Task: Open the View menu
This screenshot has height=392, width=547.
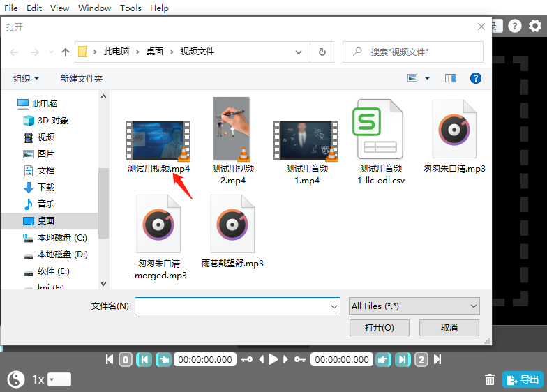Action: 60,8
